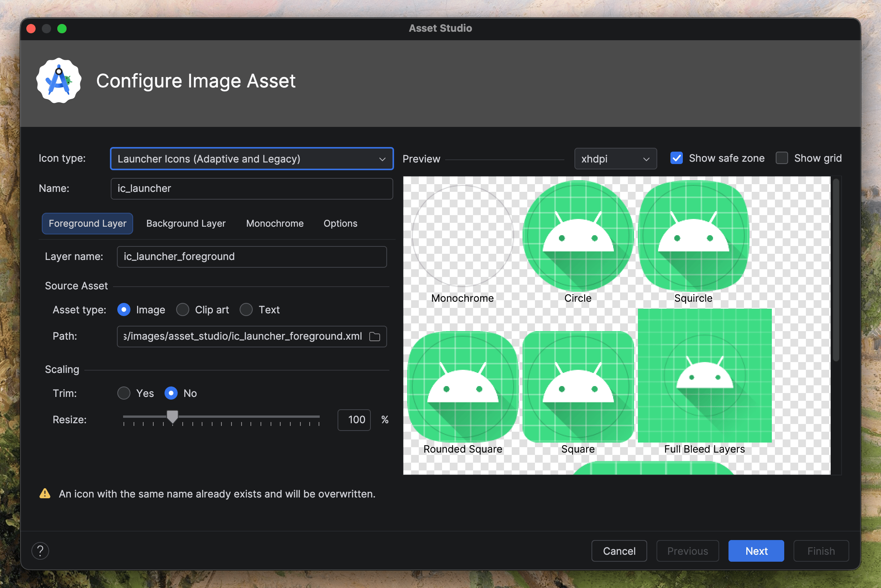The height and width of the screenshot is (588, 881).
Task: Set Trim to Yes
Action: pos(124,393)
